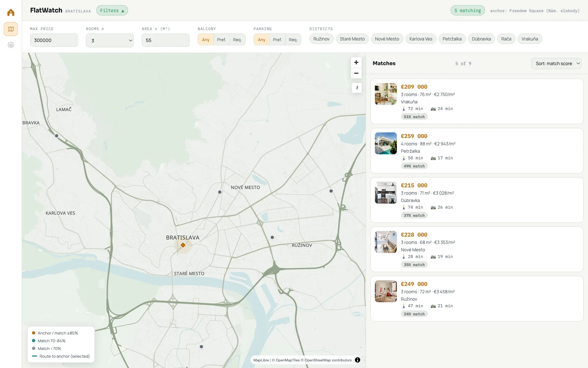Click the Max Price input field
The image size is (588, 368).
click(x=54, y=40)
